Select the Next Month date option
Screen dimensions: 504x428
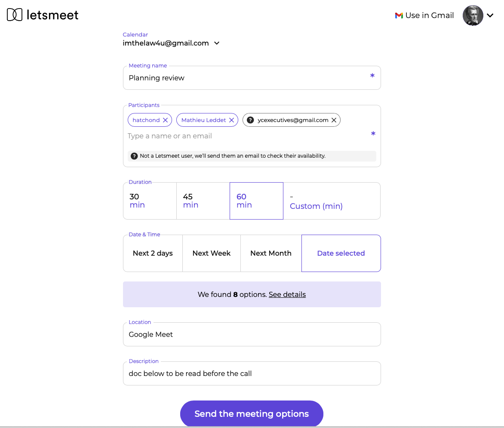(270, 253)
